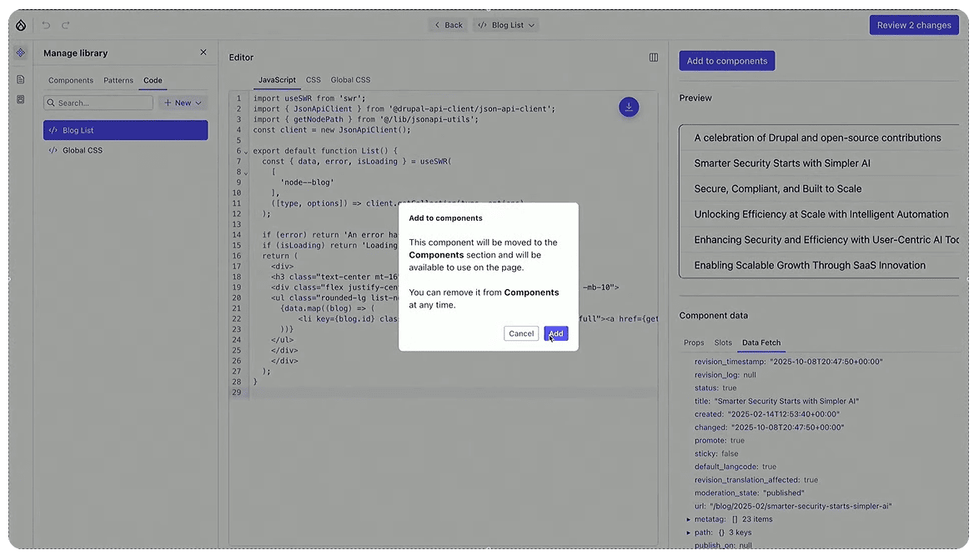Click the blue download icon in the code editor
The image size is (979, 560).
[629, 107]
